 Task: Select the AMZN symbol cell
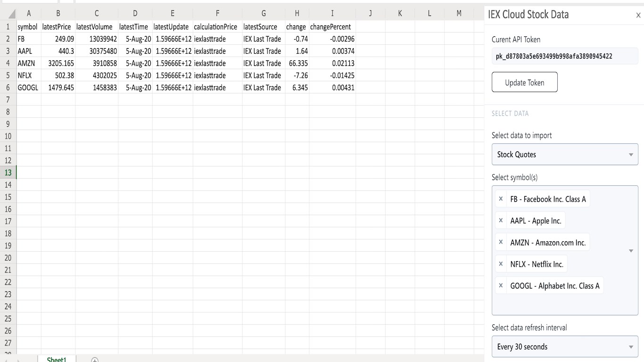[x=29, y=63]
